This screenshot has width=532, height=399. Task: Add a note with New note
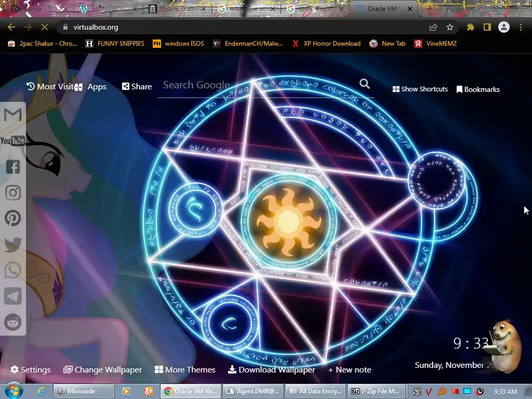click(x=350, y=369)
